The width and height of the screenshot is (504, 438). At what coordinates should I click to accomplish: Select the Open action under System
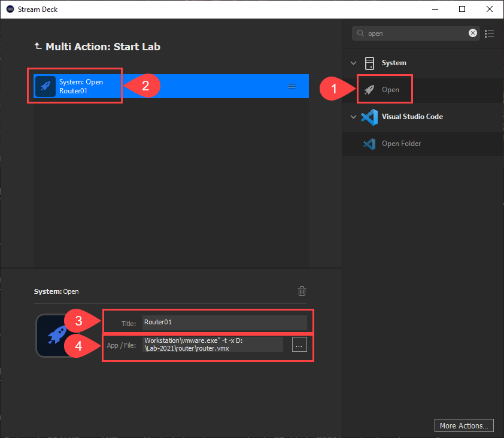[423, 90]
